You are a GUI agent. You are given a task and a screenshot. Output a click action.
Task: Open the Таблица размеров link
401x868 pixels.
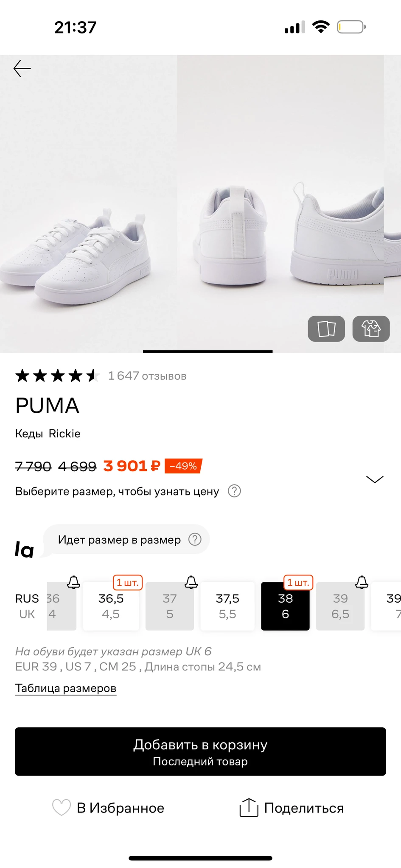tap(66, 688)
